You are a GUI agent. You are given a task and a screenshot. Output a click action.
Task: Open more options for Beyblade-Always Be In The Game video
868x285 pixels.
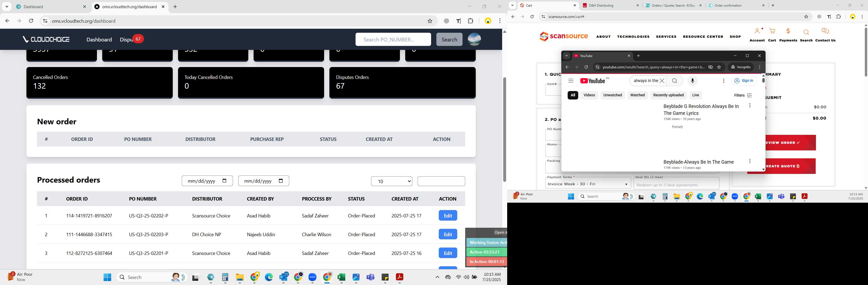750,161
